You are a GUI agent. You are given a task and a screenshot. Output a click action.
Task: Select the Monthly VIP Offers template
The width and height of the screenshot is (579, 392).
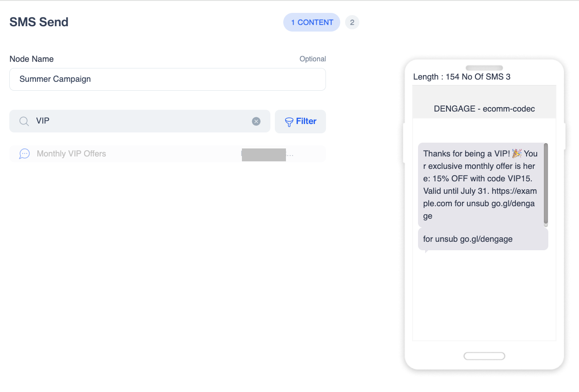pos(168,154)
